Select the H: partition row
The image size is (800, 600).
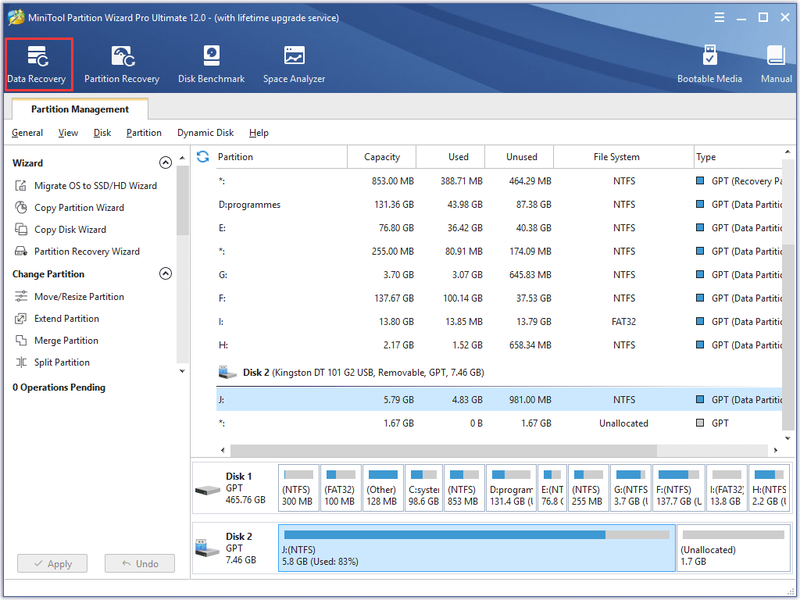coord(499,345)
